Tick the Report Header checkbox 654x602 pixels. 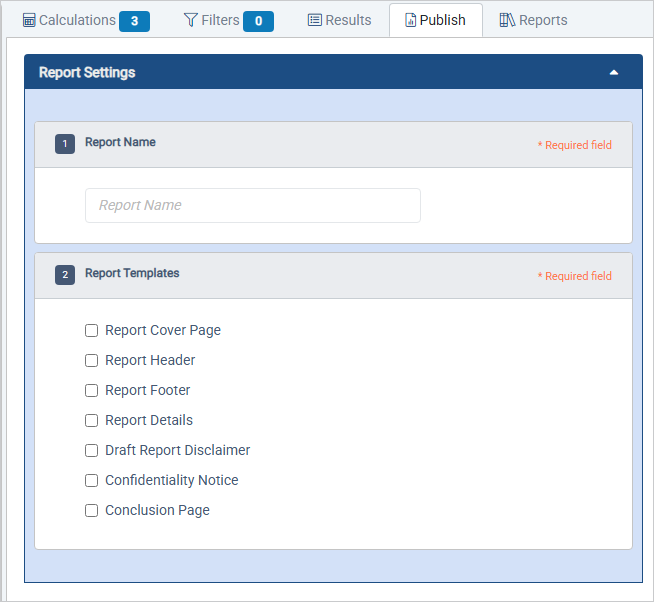pos(92,360)
